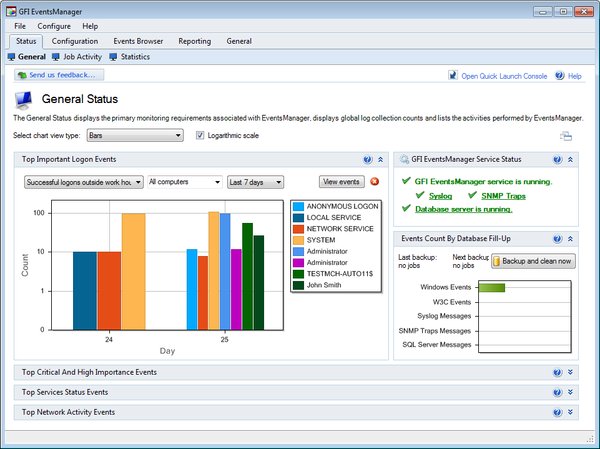
Task: Open the Last 7 days dropdown
Action: click(x=255, y=182)
